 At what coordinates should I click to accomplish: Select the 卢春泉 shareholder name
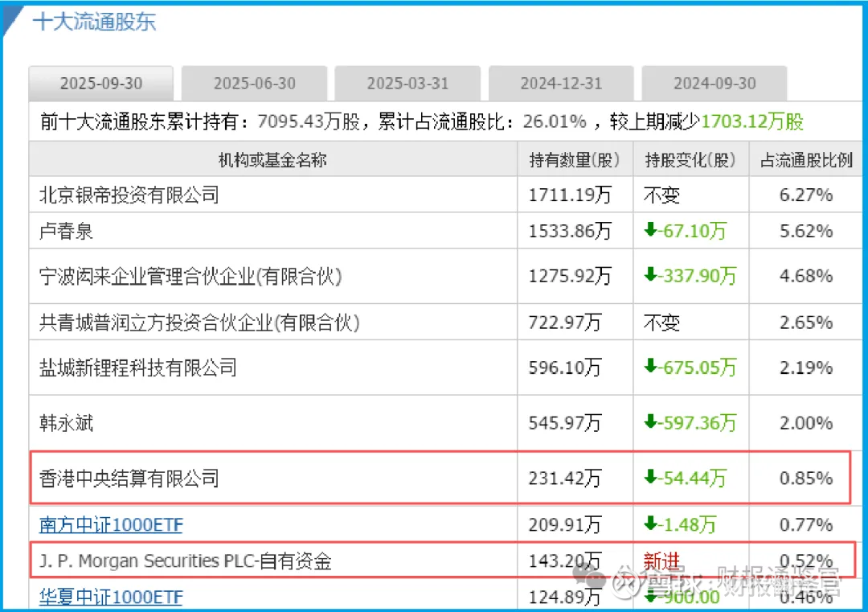66,231
